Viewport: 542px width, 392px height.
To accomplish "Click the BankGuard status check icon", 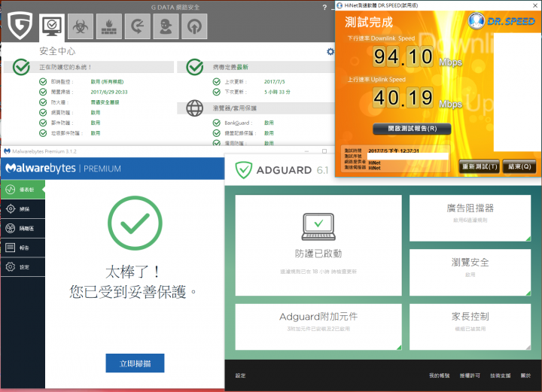I will [217, 123].
